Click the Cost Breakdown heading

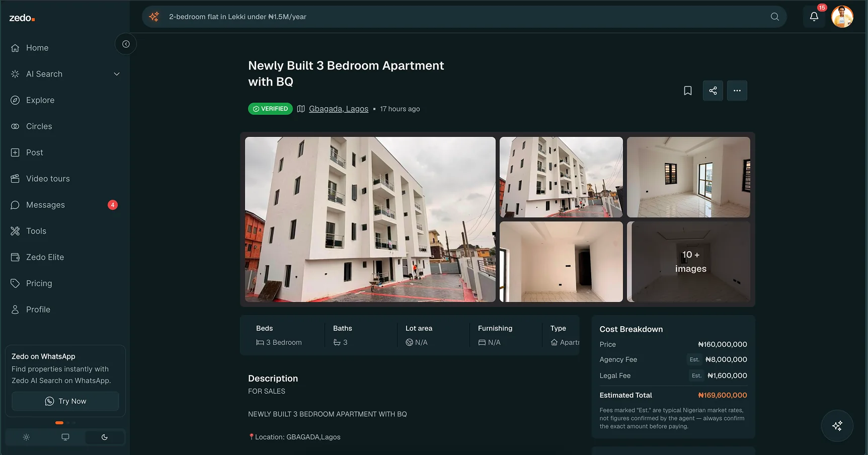(631, 329)
